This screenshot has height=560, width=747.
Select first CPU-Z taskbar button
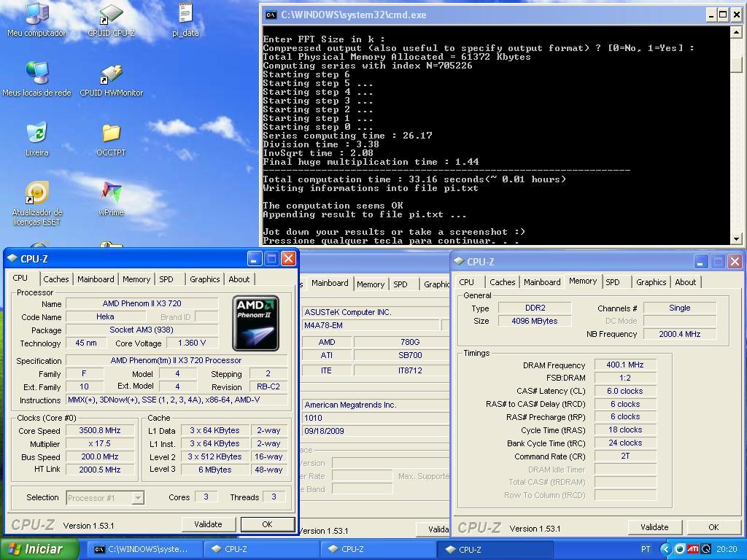pos(262,549)
